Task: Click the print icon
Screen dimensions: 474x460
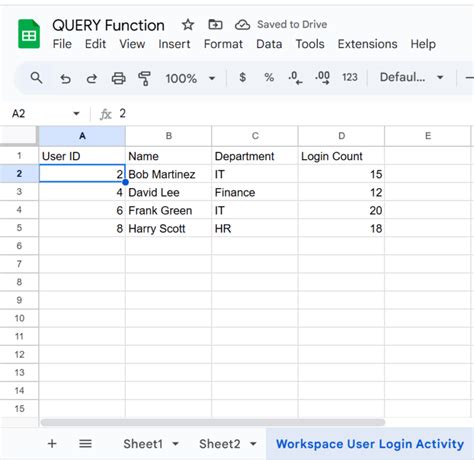Action: pyautogui.click(x=118, y=79)
